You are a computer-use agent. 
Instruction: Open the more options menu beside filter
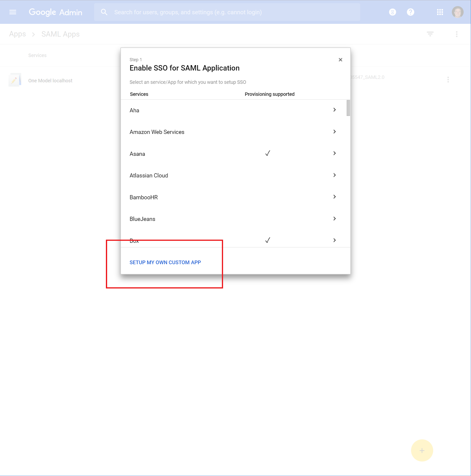coord(456,34)
